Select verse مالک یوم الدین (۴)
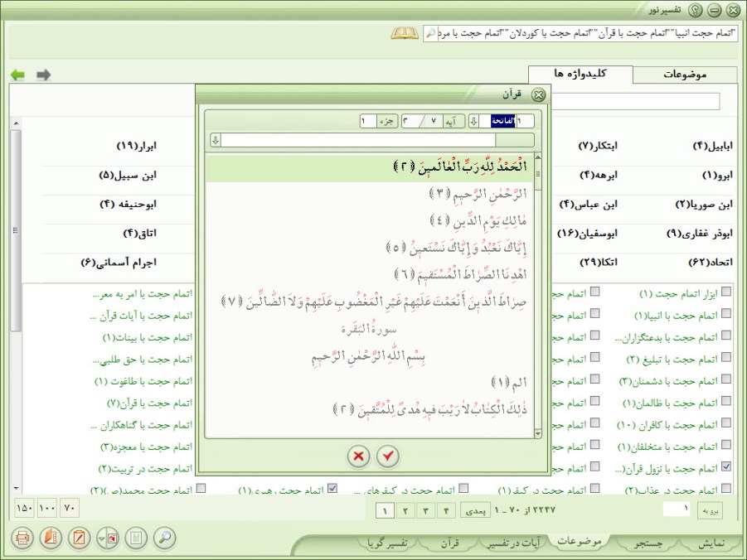 pyautogui.click(x=478, y=221)
